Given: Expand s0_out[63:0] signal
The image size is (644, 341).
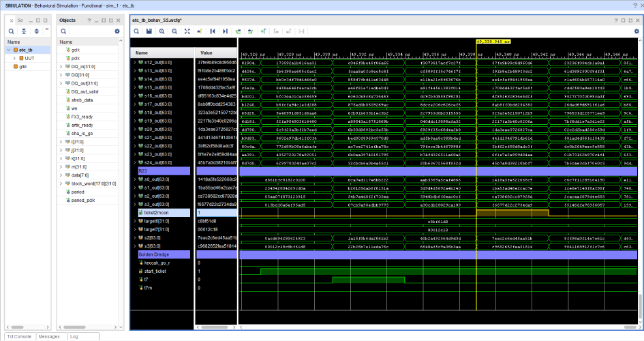Looking at the screenshot, I should 134,179.
